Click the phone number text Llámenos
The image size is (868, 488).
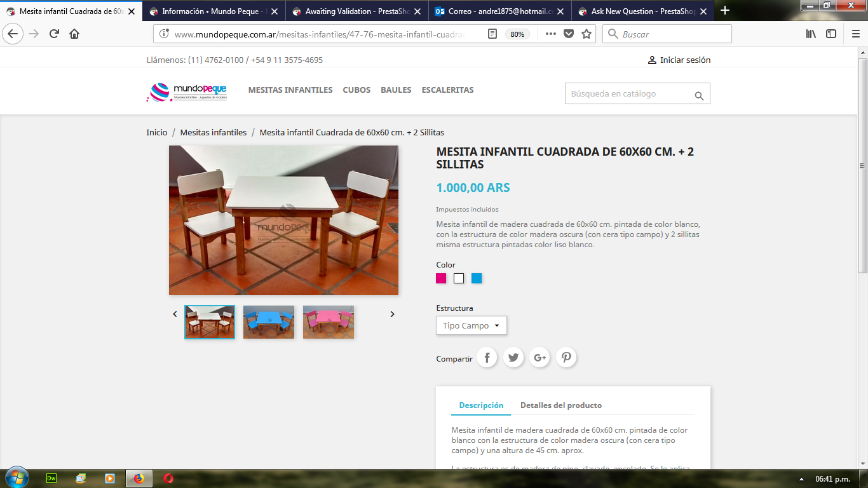(x=234, y=60)
